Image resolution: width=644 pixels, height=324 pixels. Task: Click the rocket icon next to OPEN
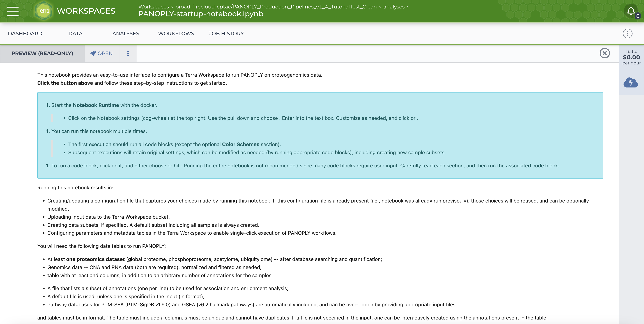point(93,53)
